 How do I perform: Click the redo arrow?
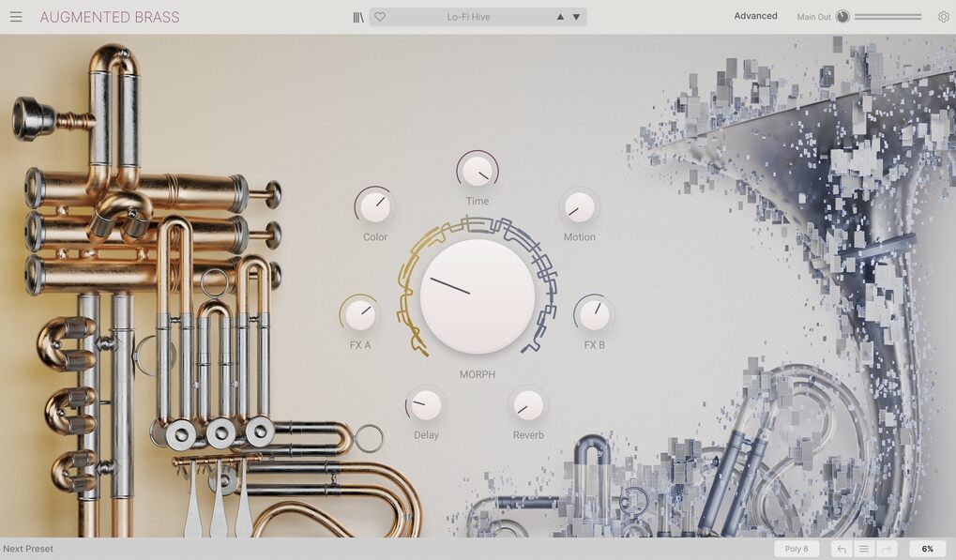click(x=886, y=549)
